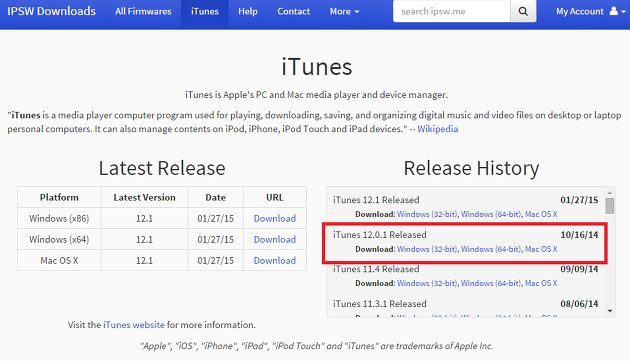Download iTunes 11.4 Windows (64-bit)
This screenshot has height=361, width=630.
[491, 283]
